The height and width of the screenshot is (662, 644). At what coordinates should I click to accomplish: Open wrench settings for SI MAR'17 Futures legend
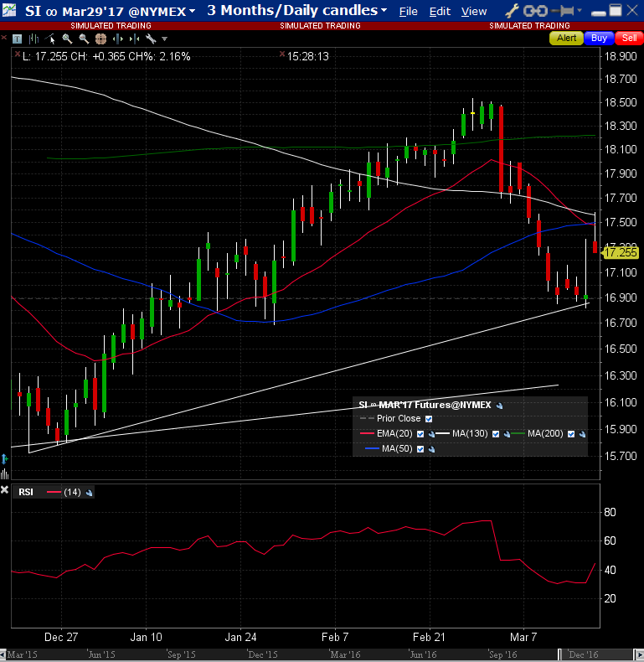click(x=499, y=405)
